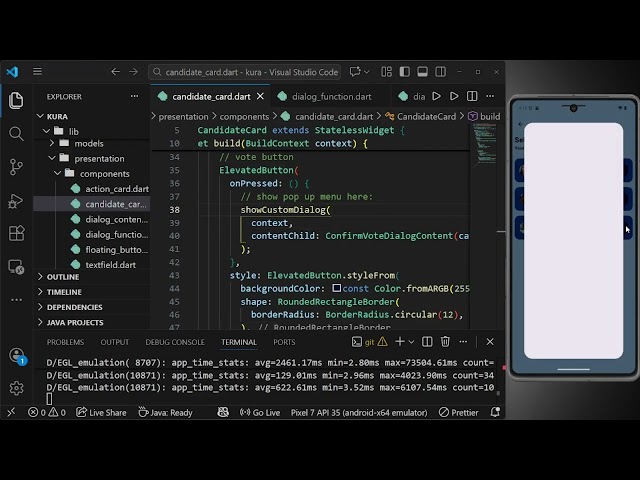
Task: Customize layout from title bar
Action: pyautogui.click(x=386, y=72)
